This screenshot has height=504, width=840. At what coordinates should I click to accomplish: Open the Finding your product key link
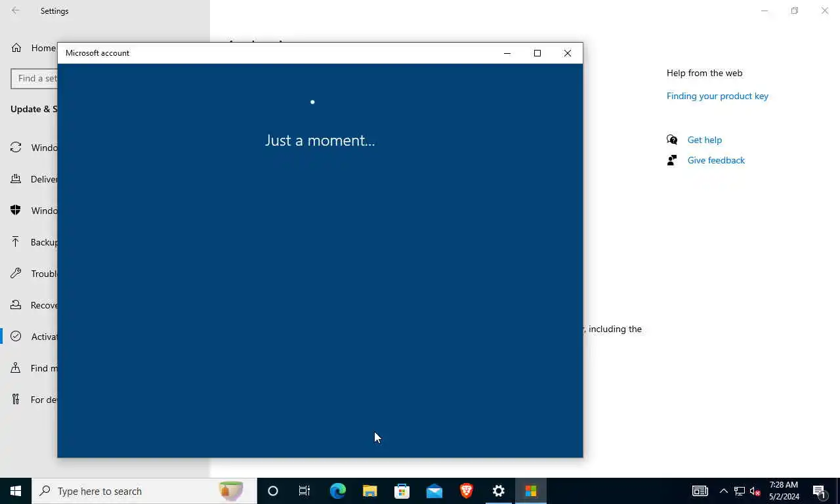717,96
